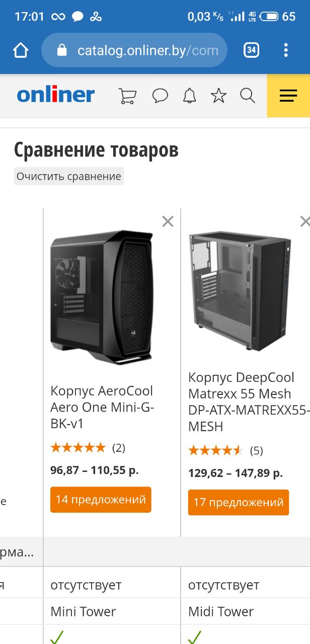Open the Корпус DeepCool Matrexx 55 Mesh link
Screen dimensions: 310x644
249,401
